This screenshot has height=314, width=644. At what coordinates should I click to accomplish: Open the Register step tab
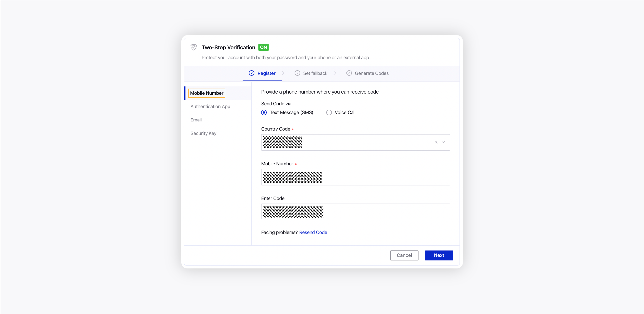262,73
